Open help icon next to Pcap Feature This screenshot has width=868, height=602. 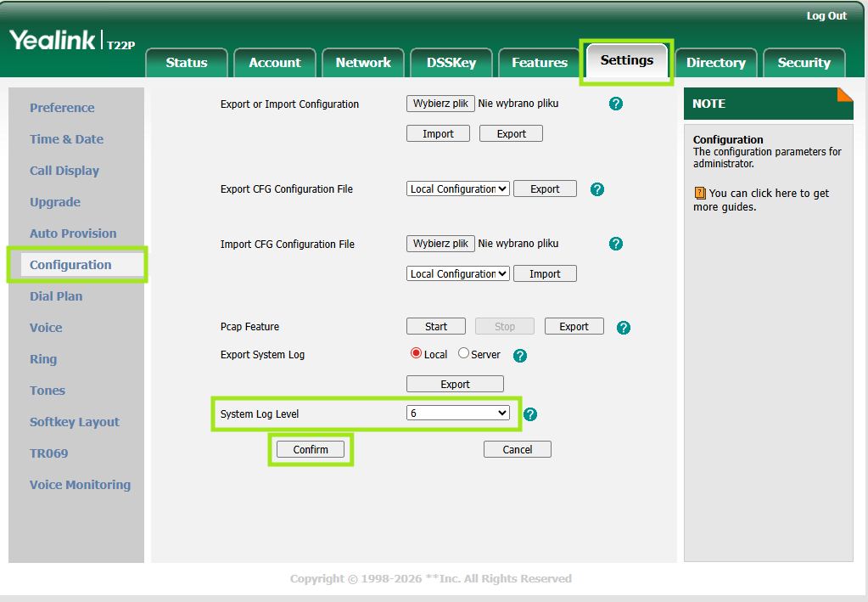[624, 328]
